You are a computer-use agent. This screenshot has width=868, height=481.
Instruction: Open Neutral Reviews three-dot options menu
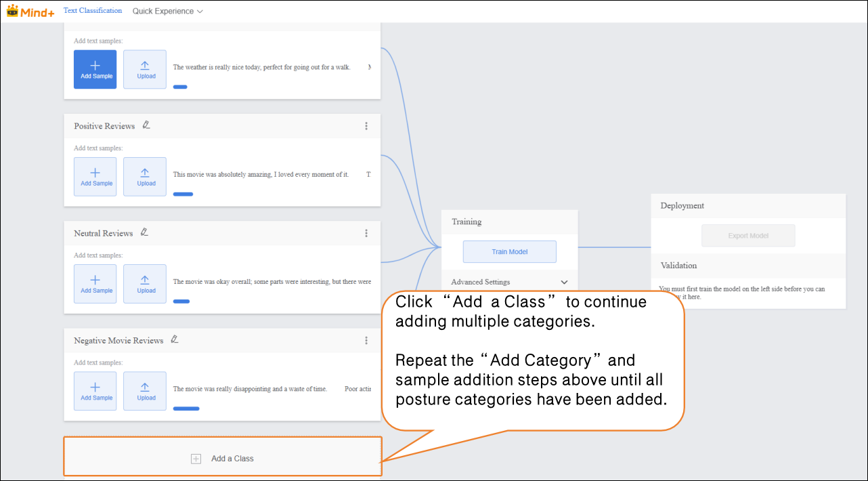tap(366, 233)
